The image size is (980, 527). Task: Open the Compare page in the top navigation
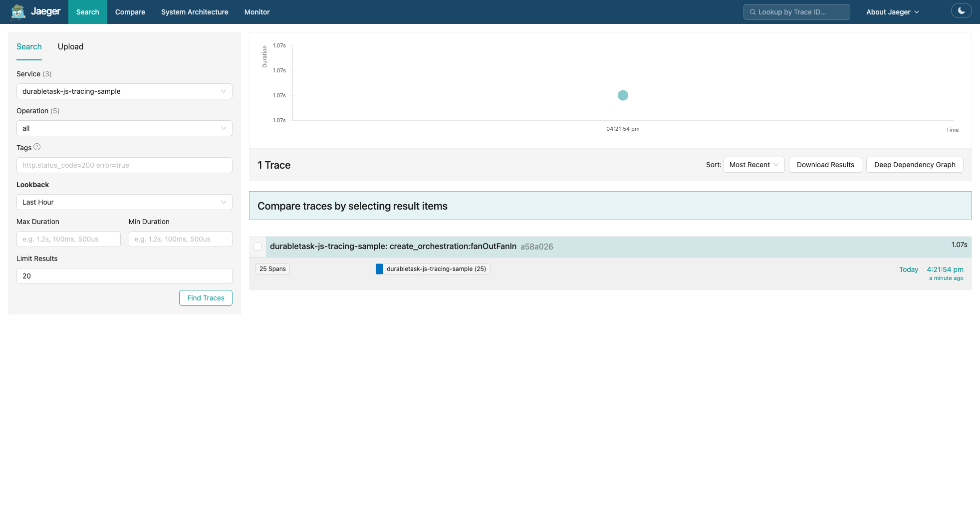point(130,12)
